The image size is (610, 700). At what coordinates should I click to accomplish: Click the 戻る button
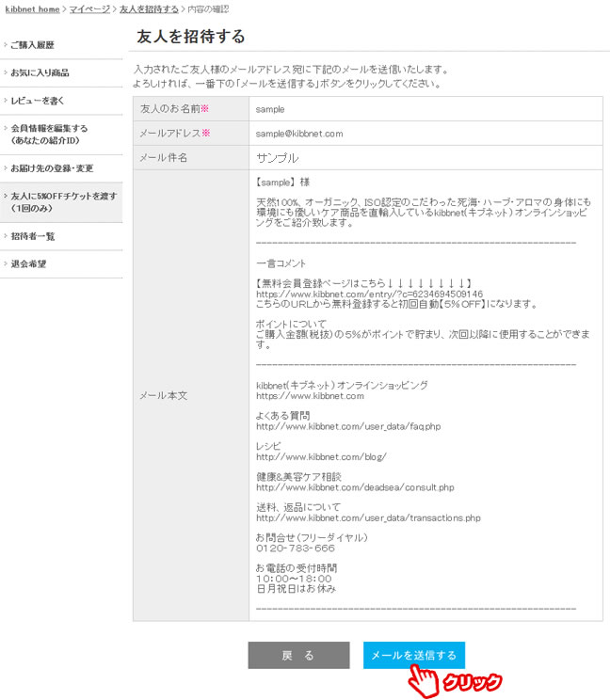(x=298, y=655)
